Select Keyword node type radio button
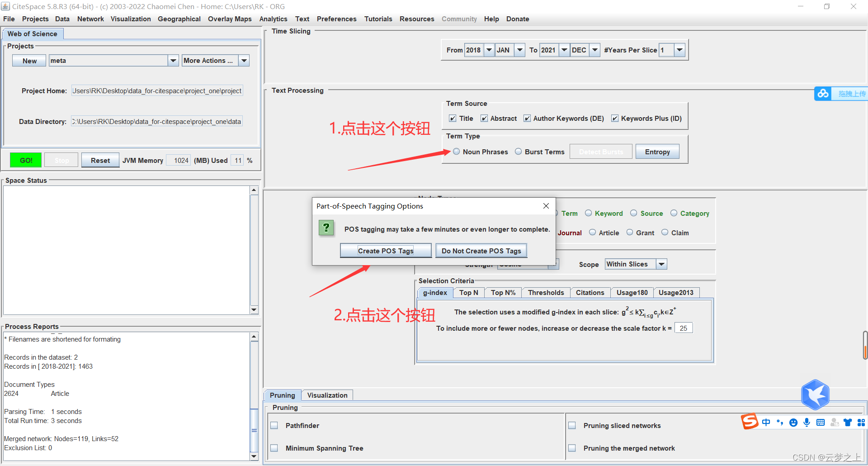This screenshot has width=868, height=466. coord(589,213)
